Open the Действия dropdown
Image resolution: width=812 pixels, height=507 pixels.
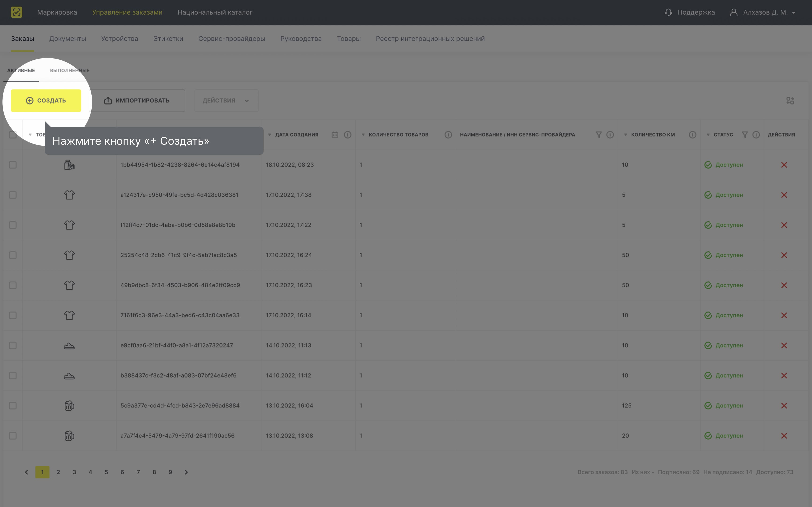tap(226, 101)
